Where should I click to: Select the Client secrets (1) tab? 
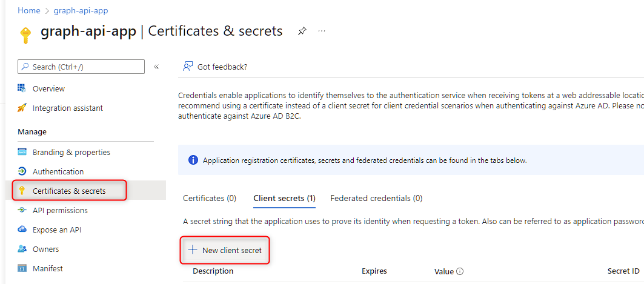(284, 198)
